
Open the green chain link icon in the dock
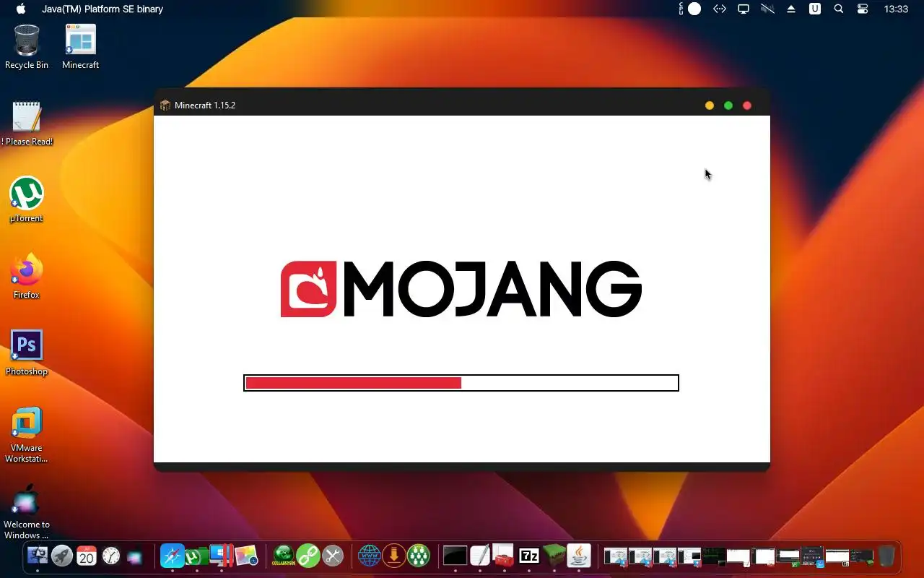coord(308,556)
